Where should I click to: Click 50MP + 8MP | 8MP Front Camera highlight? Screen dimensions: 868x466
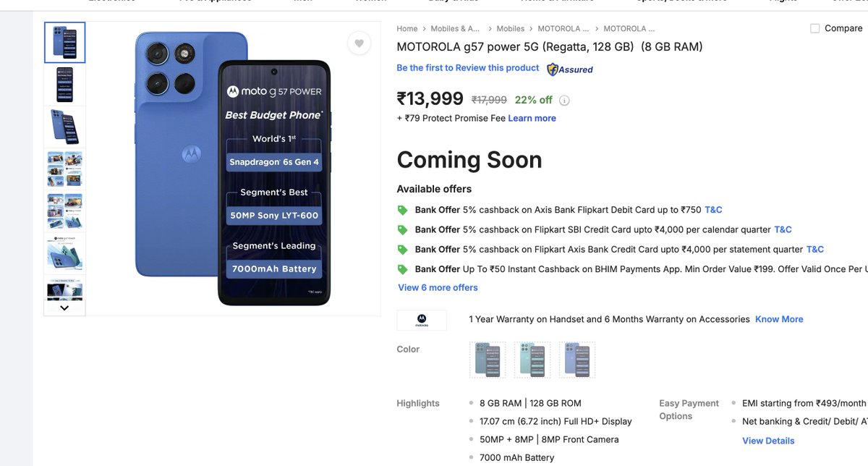pos(549,439)
